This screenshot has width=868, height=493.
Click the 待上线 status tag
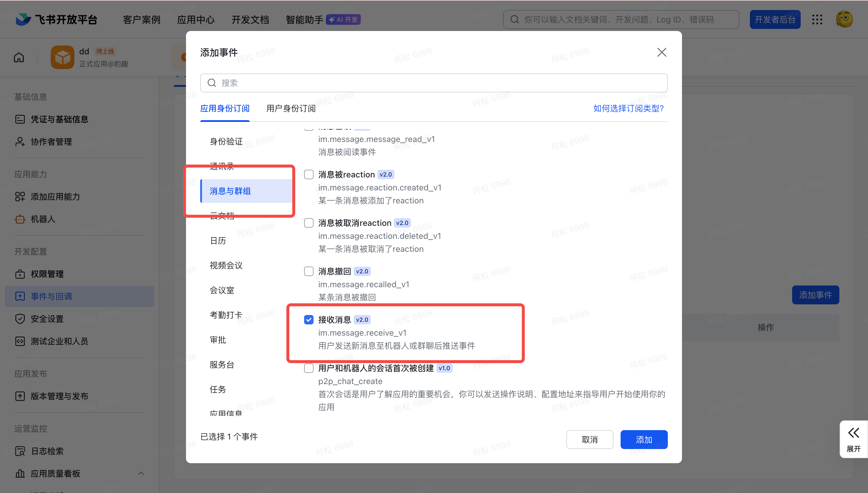pyautogui.click(x=105, y=51)
